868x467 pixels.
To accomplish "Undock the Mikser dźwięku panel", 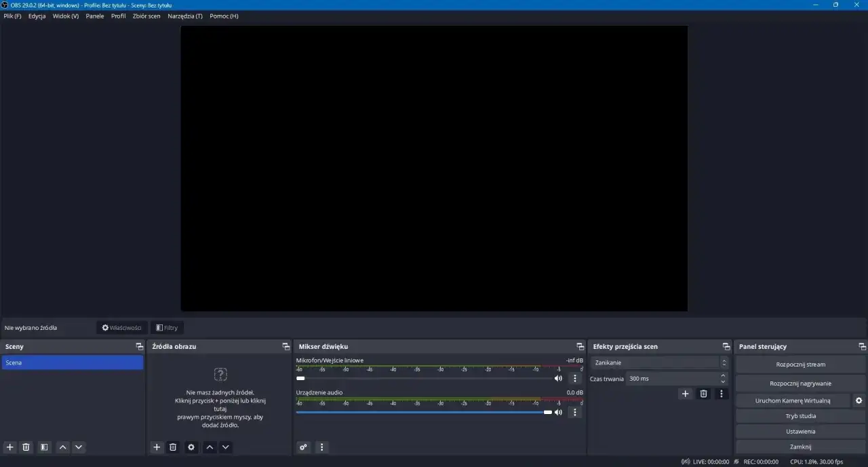I will coord(580,347).
